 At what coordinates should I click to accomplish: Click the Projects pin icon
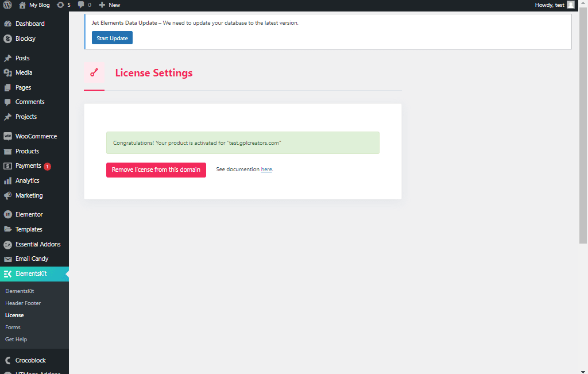click(7, 117)
